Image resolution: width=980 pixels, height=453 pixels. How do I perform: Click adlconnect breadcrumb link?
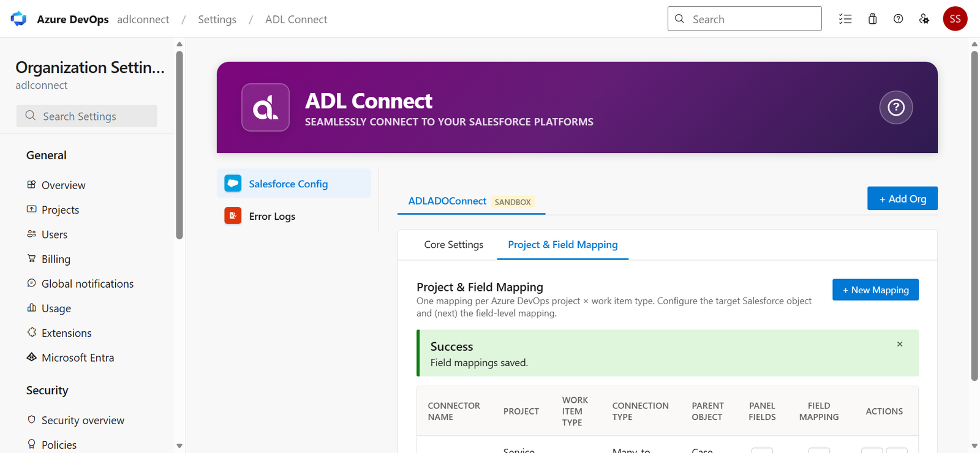click(143, 19)
